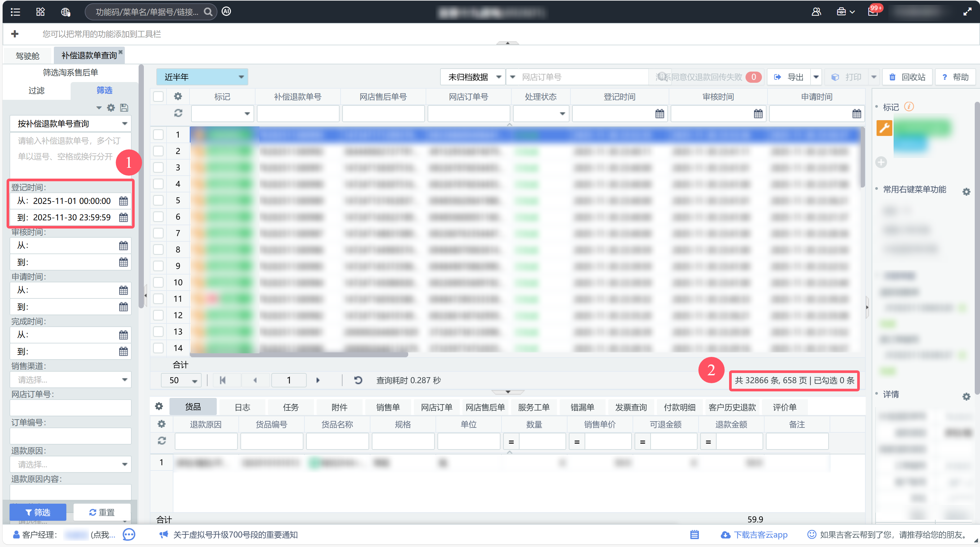Open the 日志 detail tab
Image resolution: width=980 pixels, height=547 pixels.
click(x=242, y=407)
